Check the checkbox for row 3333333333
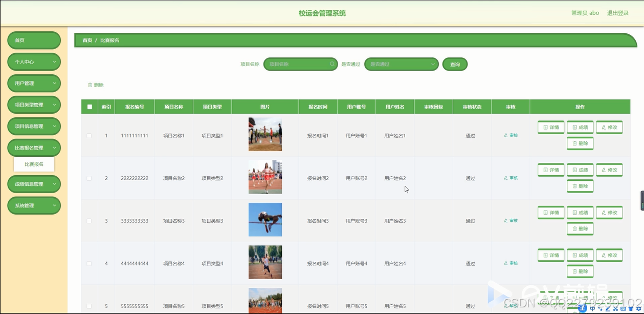Viewport: 644px width, 314px height. [x=90, y=221]
